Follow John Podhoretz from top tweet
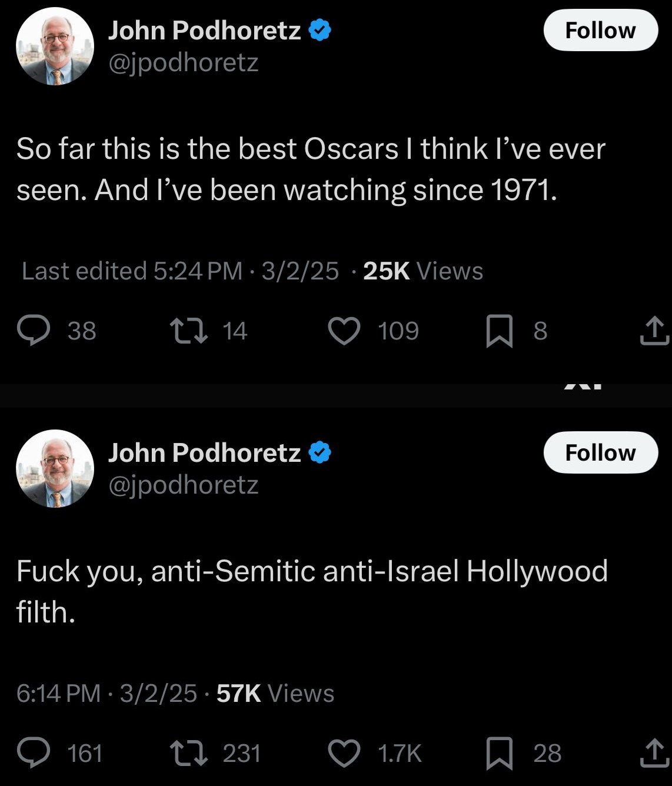Screen dimensions: 672x786 tap(600, 31)
